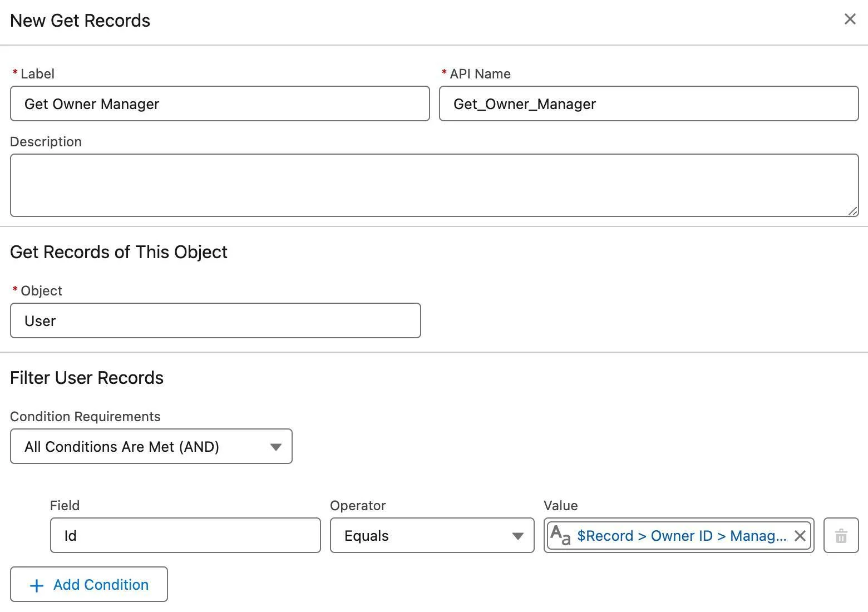Screen dimensions: 868x612
Task: Close the New Get Records dialog
Action: 850,19
